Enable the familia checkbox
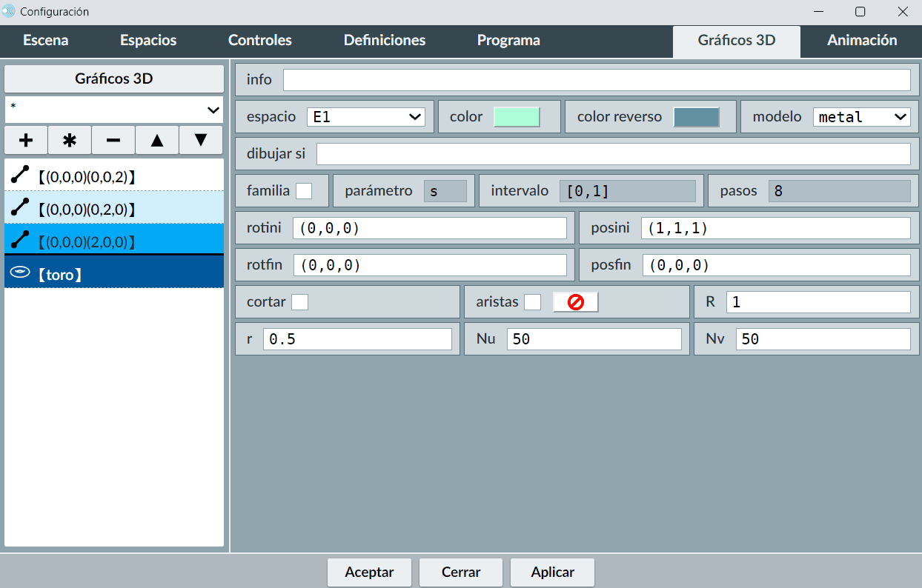The image size is (922, 588). pyautogui.click(x=304, y=191)
